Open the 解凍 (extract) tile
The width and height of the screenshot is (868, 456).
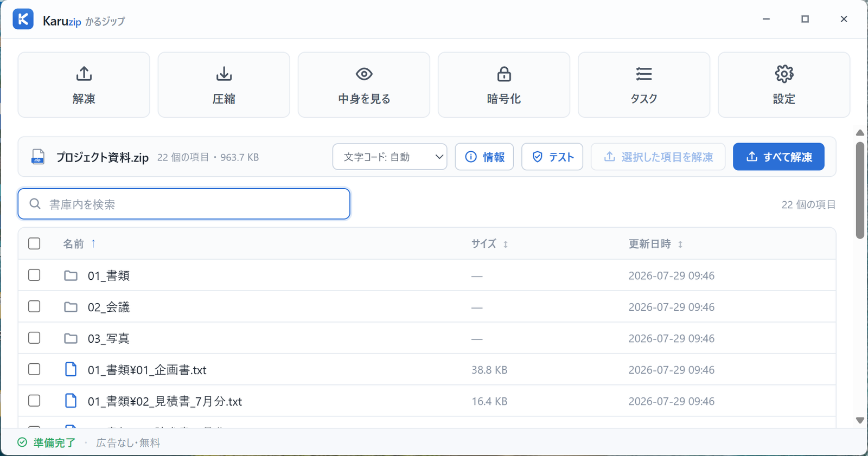tap(84, 85)
